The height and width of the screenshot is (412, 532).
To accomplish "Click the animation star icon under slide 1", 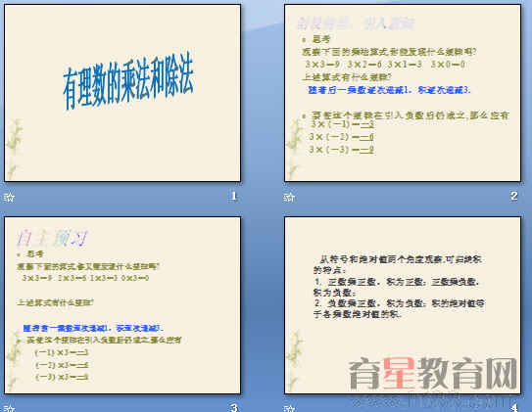I will tap(9, 197).
